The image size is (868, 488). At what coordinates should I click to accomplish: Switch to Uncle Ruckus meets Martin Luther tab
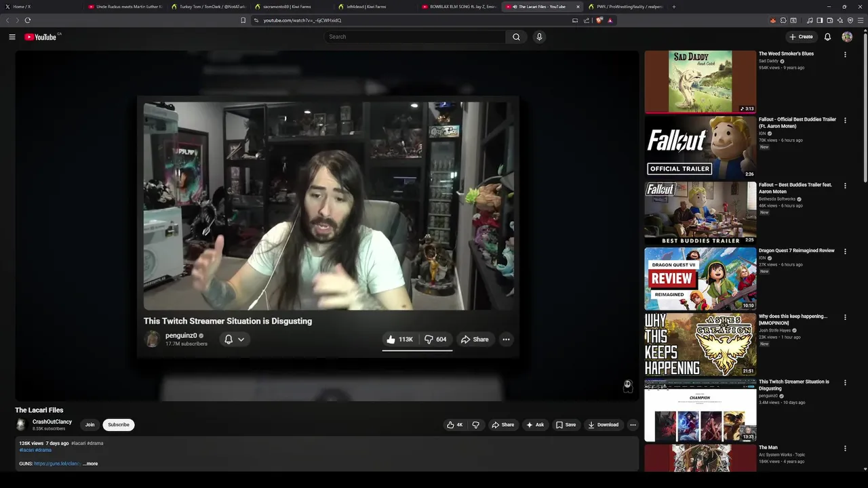coord(125,7)
